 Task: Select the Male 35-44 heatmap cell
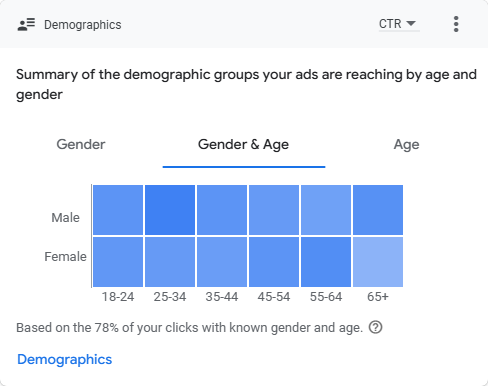[222, 210]
